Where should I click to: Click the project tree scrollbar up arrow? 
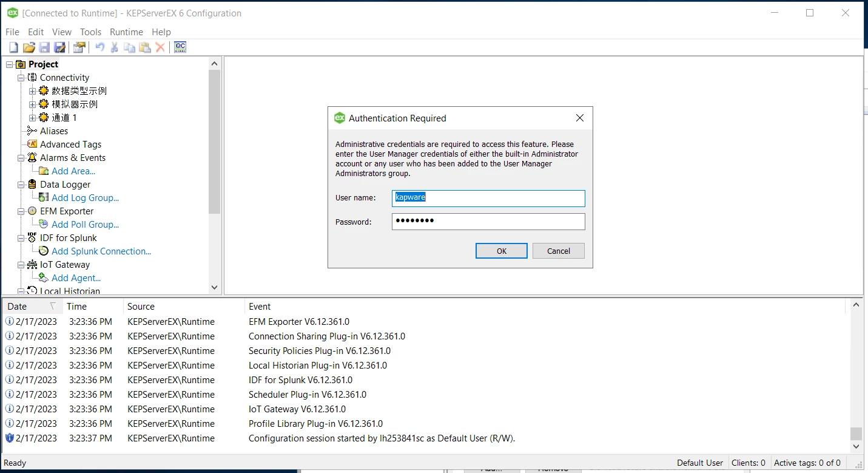coord(214,63)
